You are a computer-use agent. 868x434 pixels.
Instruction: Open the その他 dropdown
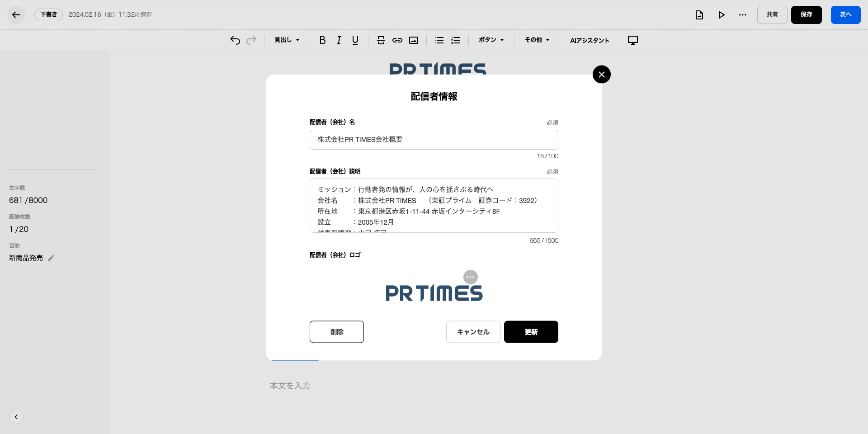(x=537, y=40)
